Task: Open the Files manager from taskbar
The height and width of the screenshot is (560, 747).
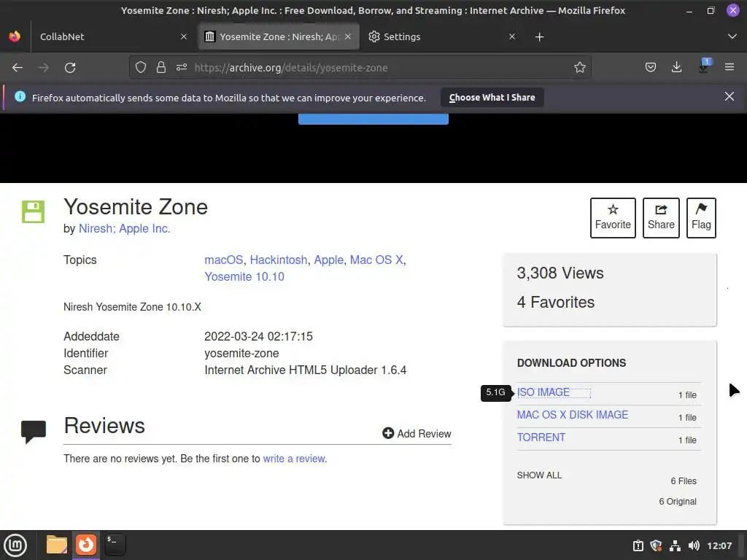Action: (57, 545)
